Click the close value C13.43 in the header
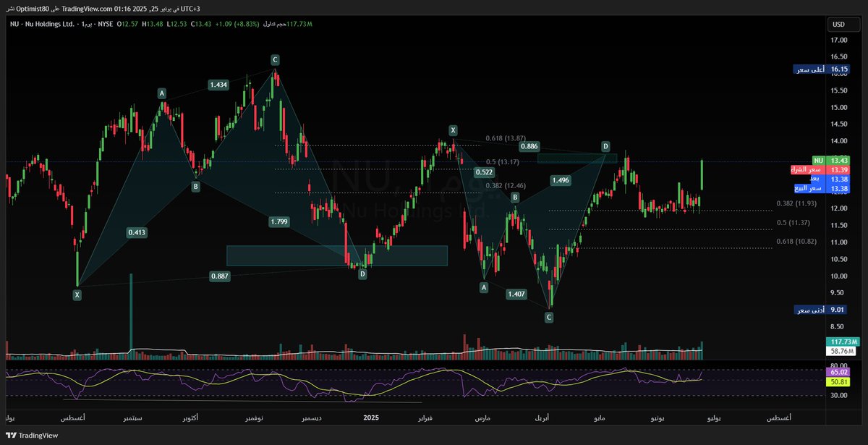 (200, 24)
